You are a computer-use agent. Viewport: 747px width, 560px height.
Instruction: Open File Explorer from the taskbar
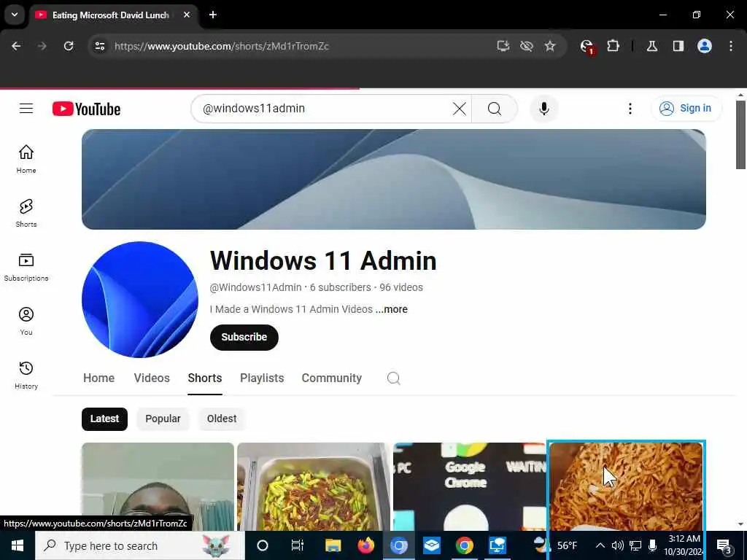click(333, 545)
